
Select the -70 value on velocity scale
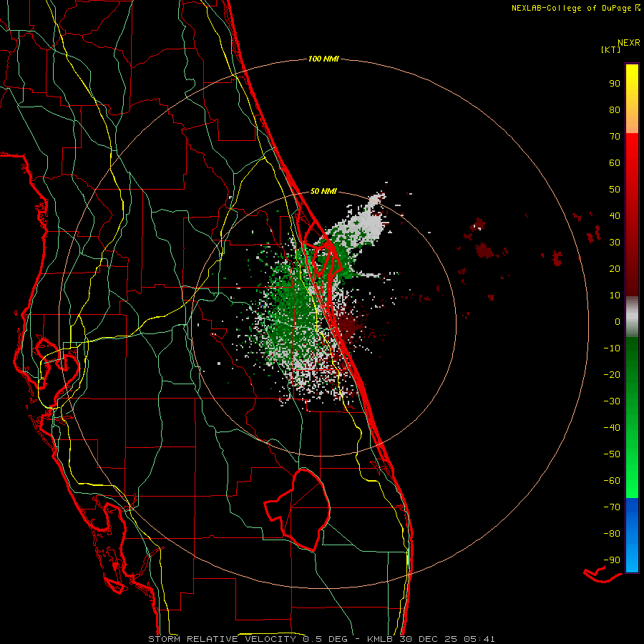[x=612, y=507]
